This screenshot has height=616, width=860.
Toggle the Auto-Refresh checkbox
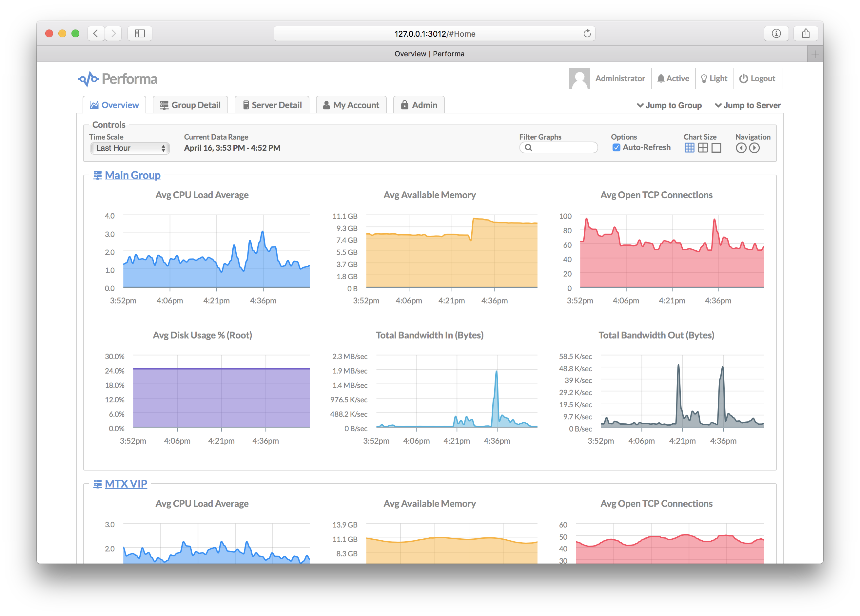tap(616, 147)
